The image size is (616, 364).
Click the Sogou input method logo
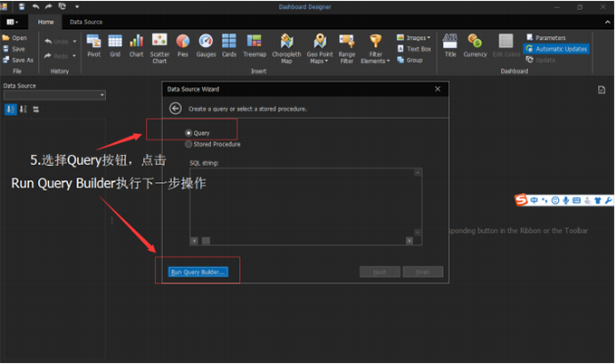click(x=521, y=200)
